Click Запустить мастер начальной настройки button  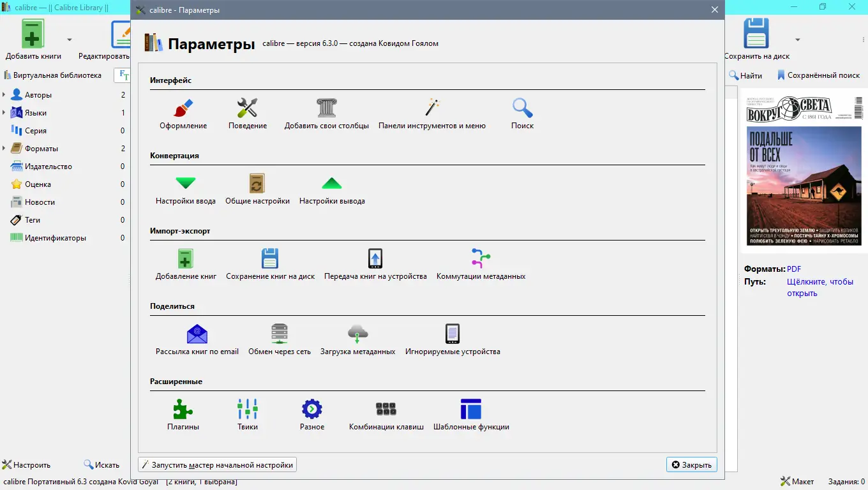coord(217,465)
